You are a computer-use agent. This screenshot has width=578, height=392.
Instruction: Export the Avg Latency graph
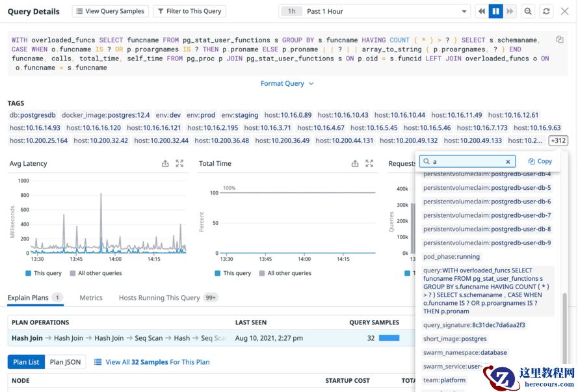coord(165,164)
